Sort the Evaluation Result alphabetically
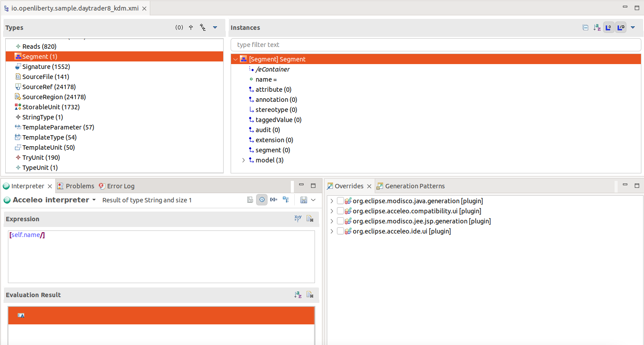 [297, 295]
